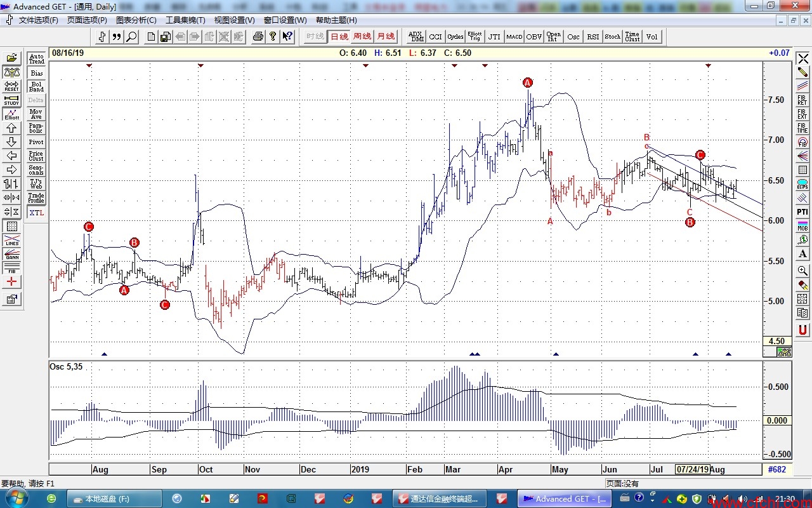Screen dimensions: 812x508
Task: Add the RSI indicator
Action: 593,37
